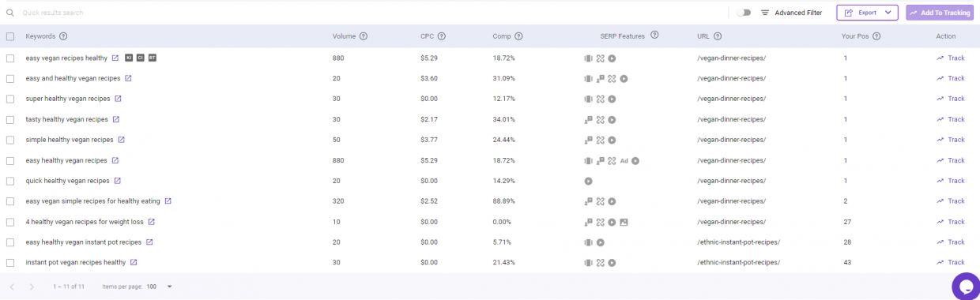Viewport: 980px width, 300px height.
Task: Check the 'instant pot vegan recipes healthy' row
Action: pyautogui.click(x=10, y=263)
